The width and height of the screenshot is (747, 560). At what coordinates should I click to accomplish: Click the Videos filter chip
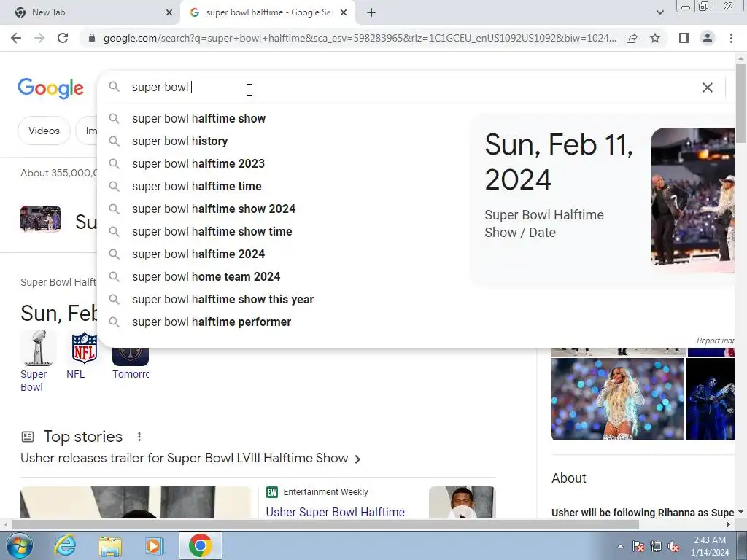(x=44, y=131)
